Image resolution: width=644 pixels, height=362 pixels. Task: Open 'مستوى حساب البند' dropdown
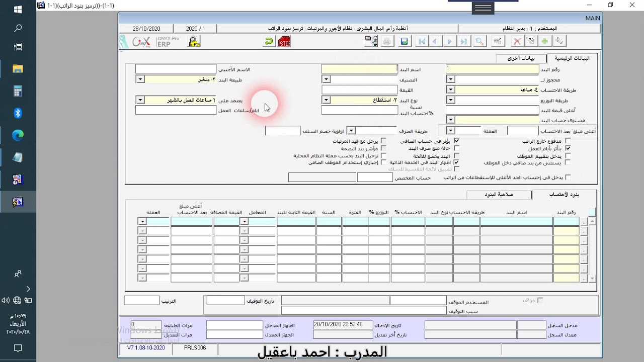pyautogui.click(x=451, y=120)
